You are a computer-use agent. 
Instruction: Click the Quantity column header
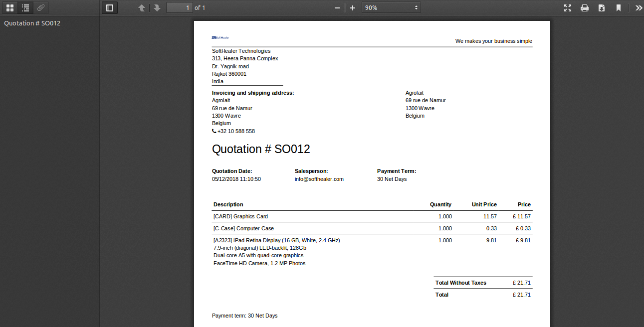pos(441,204)
